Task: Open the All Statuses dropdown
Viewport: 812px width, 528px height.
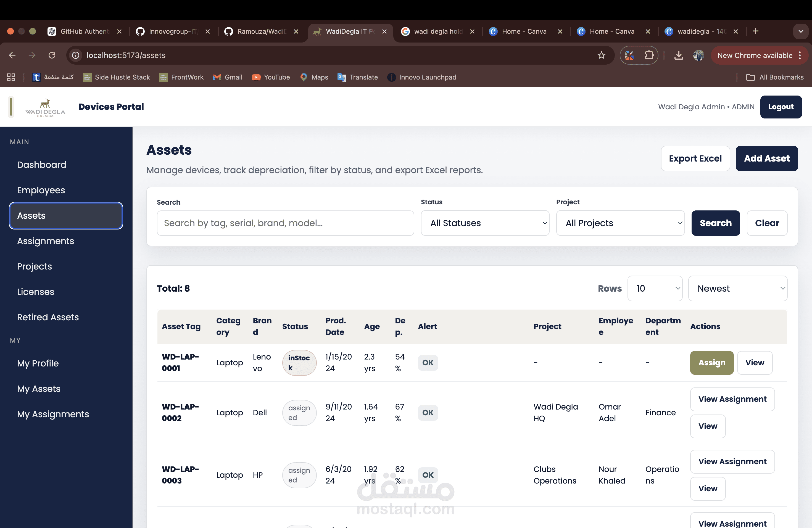Action: 485,223
